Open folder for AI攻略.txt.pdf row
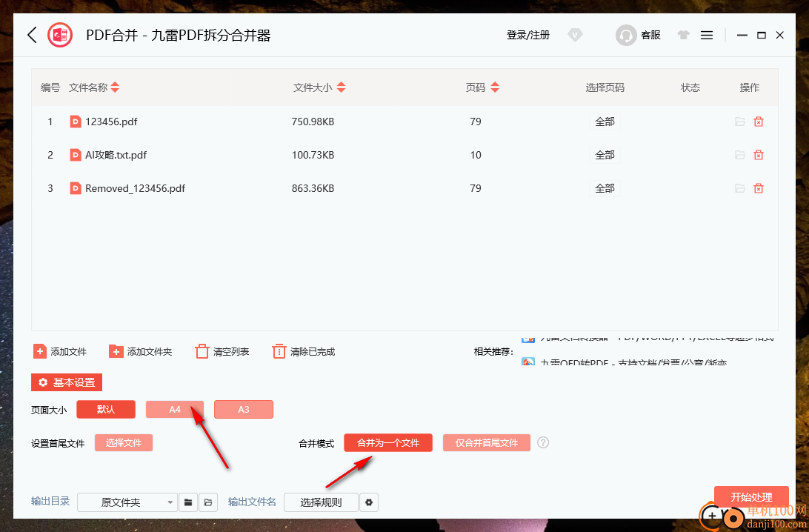Screen dimensions: 809x532 coord(740,155)
